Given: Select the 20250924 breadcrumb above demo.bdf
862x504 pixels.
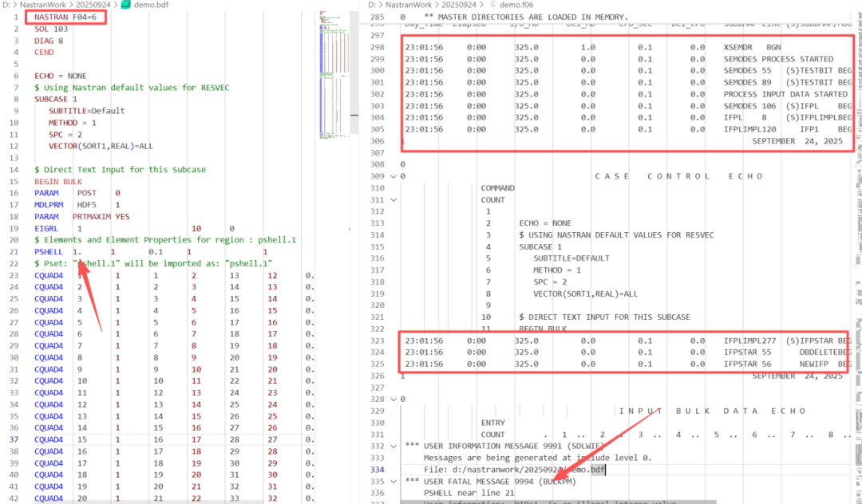Looking at the screenshot, I should [x=93, y=5].
